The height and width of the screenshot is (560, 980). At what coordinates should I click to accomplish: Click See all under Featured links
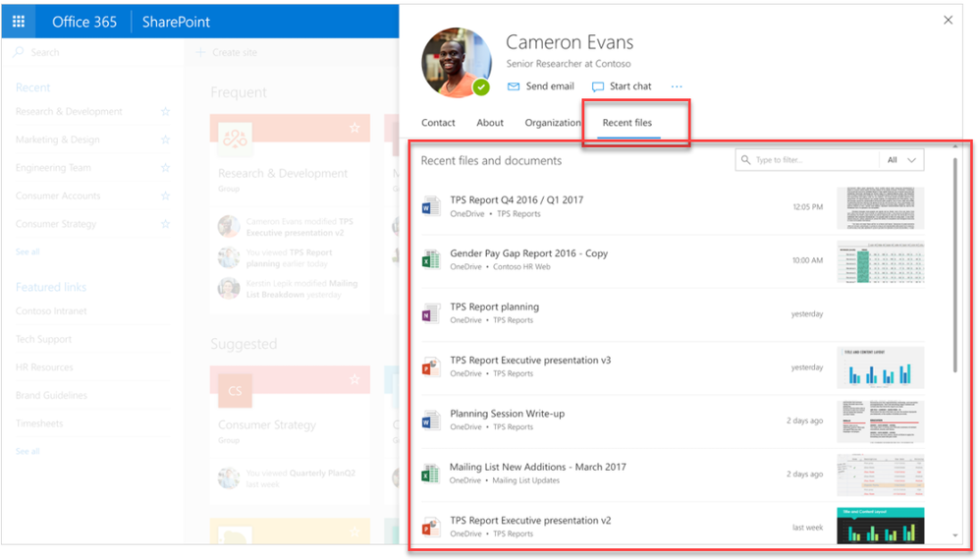pos(27,451)
